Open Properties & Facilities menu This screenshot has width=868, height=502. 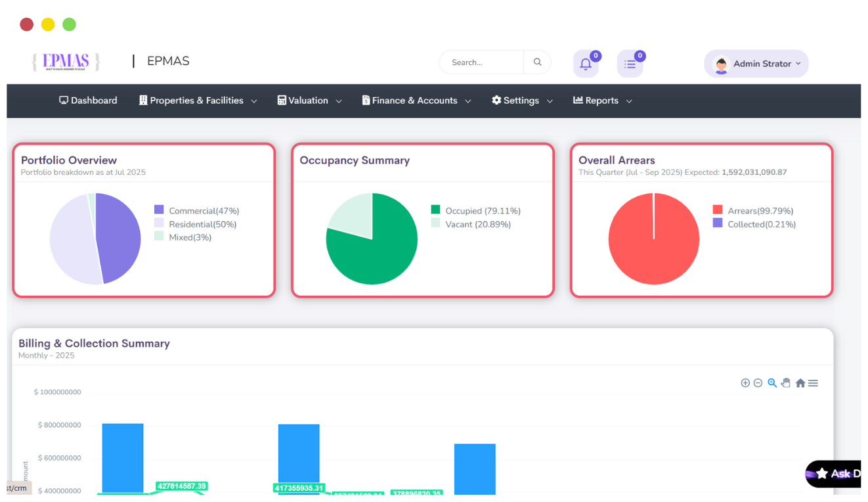(x=198, y=101)
